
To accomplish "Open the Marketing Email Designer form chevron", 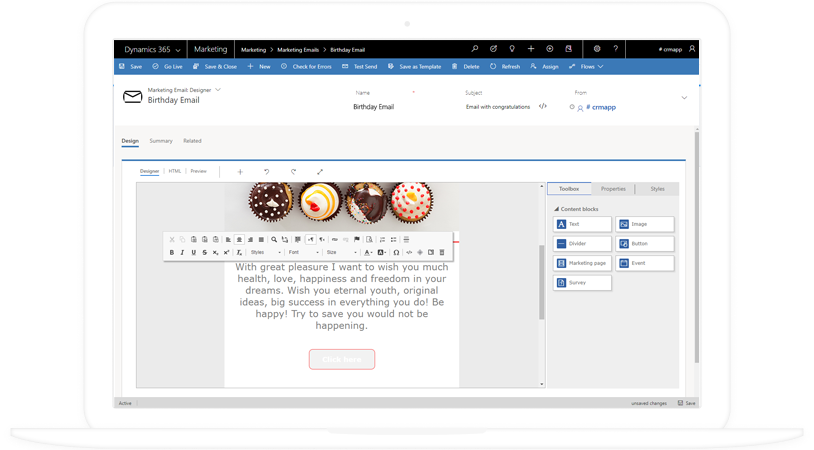I will (218, 90).
